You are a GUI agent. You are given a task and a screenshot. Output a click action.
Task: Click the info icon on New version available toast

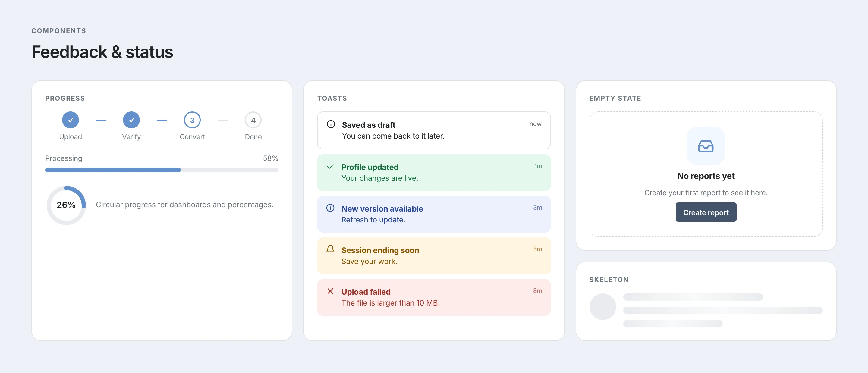pyautogui.click(x=330, y=208)
